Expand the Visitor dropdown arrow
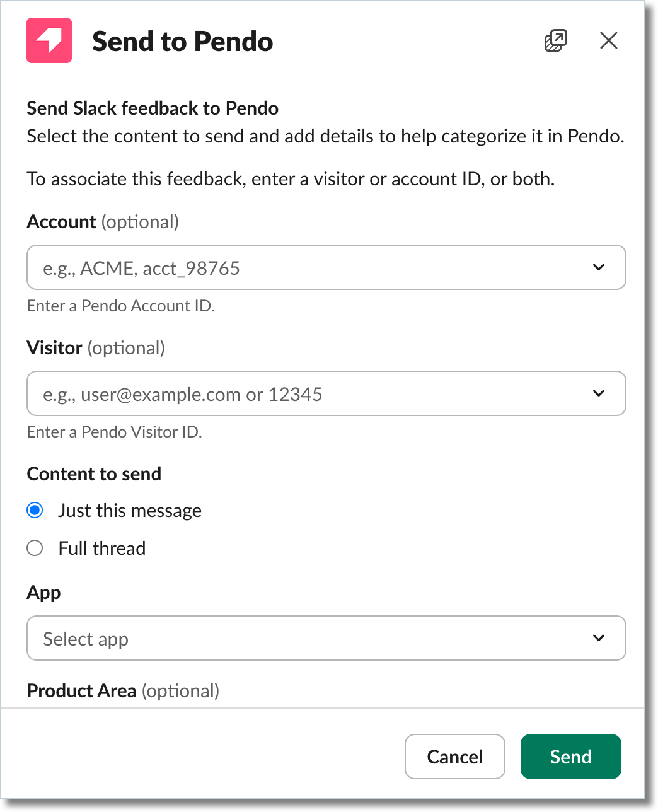The height and width of the screenshot is (812, 658). 599,393
